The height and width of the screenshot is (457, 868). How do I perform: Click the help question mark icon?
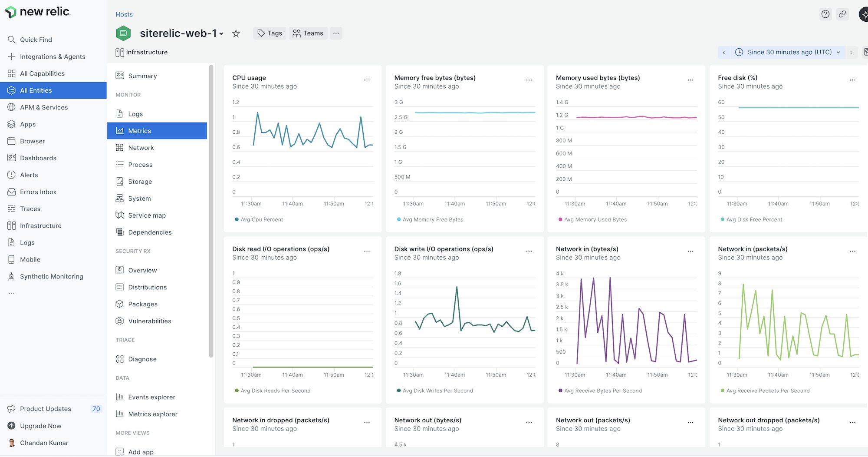click(825, 14)
